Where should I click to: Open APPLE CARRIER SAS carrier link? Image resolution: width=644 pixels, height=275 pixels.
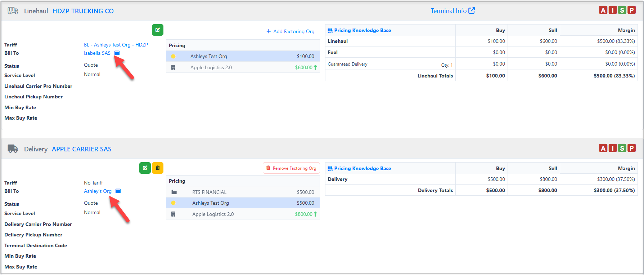(82, 149)
